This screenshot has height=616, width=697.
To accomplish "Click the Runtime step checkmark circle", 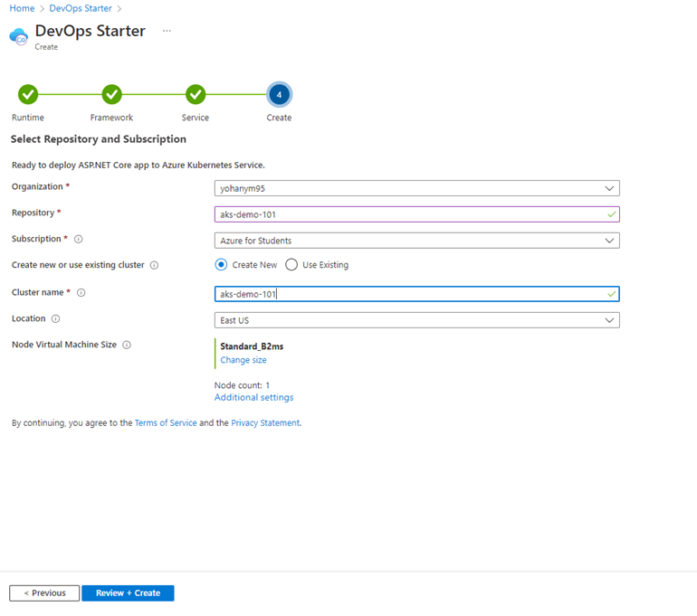I will coord(28,95).
